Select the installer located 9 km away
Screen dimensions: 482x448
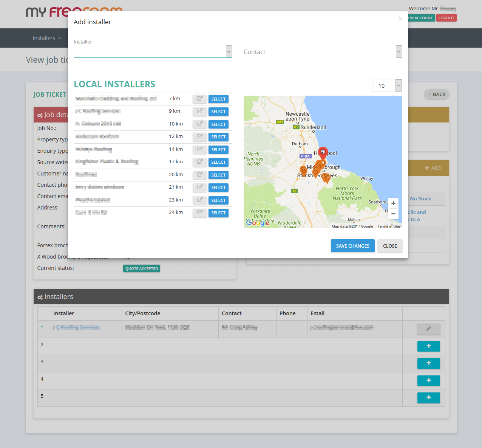[x=218, y=112]
